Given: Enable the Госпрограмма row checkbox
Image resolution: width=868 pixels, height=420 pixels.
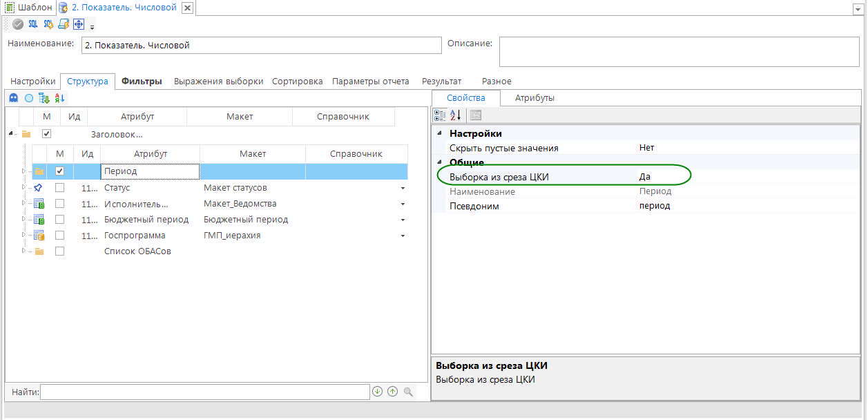Looking at the screenshot, I should point(60,236).
